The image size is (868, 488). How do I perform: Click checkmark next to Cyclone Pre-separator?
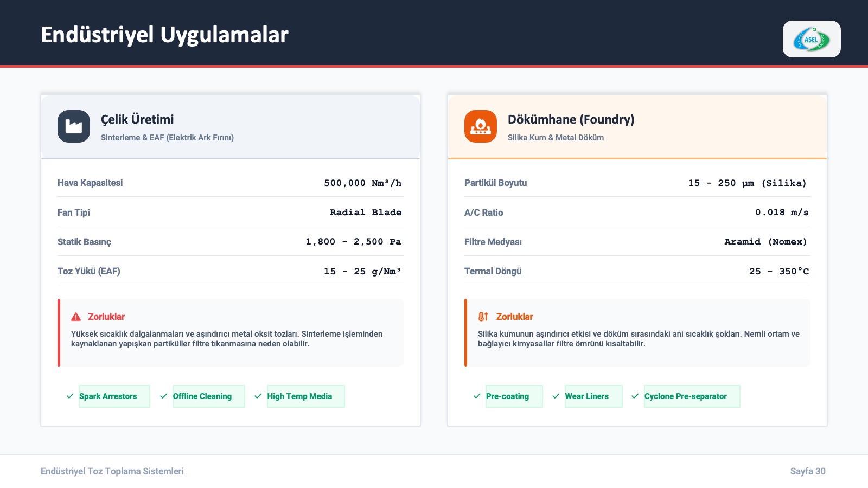[x=635, y=396]
